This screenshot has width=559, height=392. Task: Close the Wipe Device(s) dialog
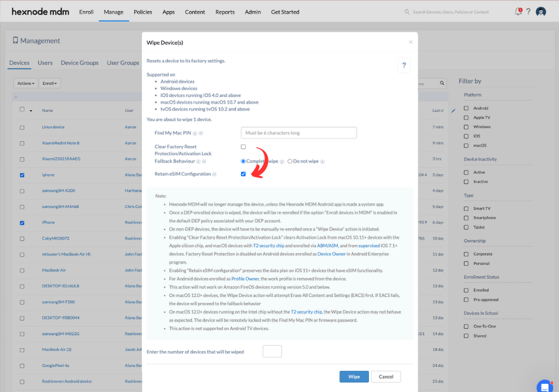click(411, 42)
